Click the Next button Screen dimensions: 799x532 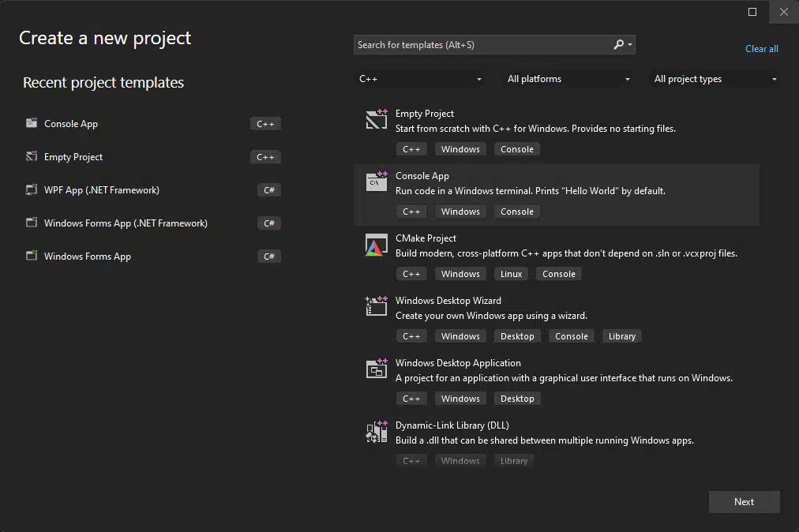pos(744,502)
